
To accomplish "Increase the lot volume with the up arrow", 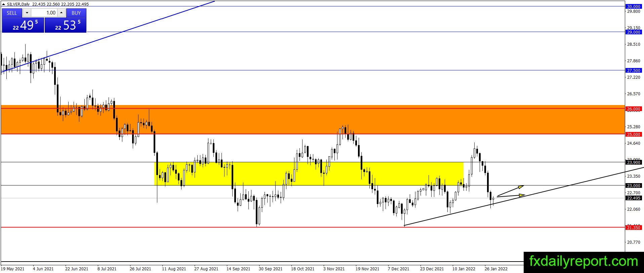I will (x=61, y=13).
